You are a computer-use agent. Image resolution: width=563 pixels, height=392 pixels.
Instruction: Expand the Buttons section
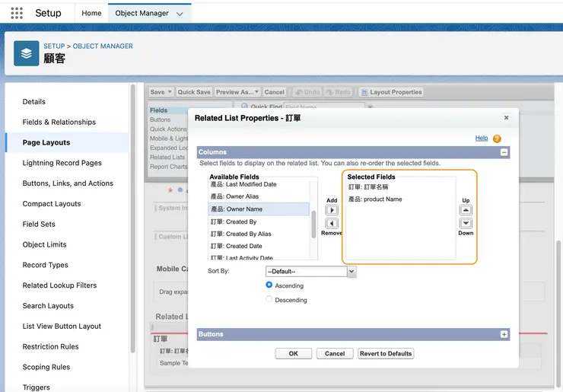coord(504,334)
